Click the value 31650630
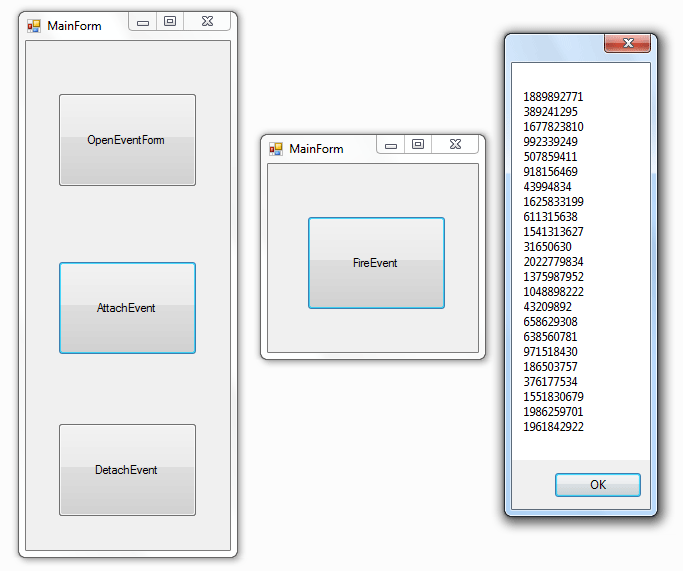 click(548, 247)
